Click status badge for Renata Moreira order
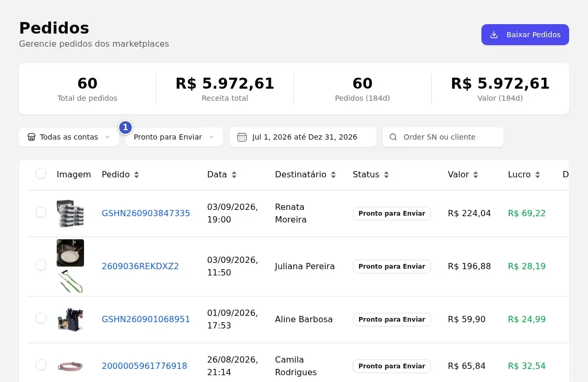The height and width of the screenshot is (382, 588). [392, 214]
